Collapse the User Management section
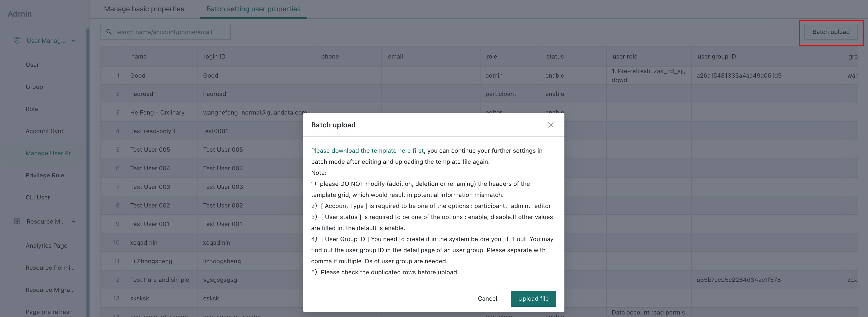Viewport: 868px width, 317px height. point(73,41)
